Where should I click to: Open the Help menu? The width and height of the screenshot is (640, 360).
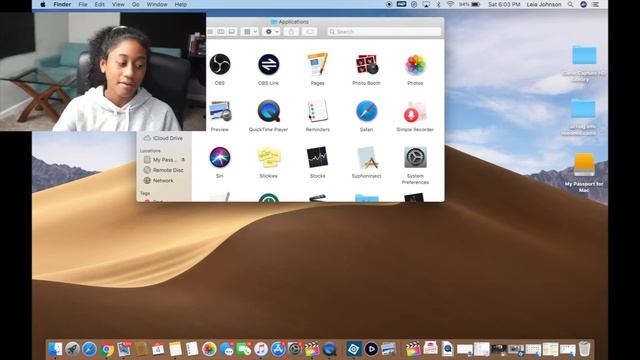point(181,4)
